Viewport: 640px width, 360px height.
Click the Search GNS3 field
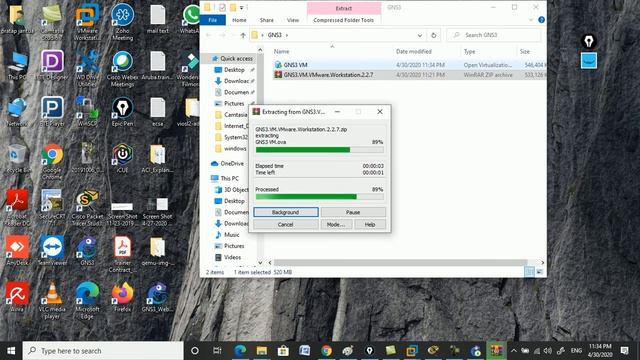(494, 35)
